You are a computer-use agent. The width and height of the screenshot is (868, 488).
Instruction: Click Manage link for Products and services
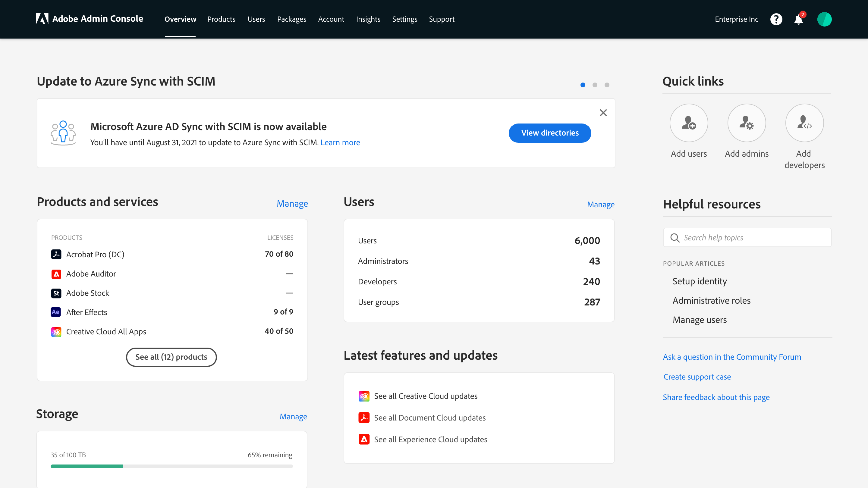[292, 204]
